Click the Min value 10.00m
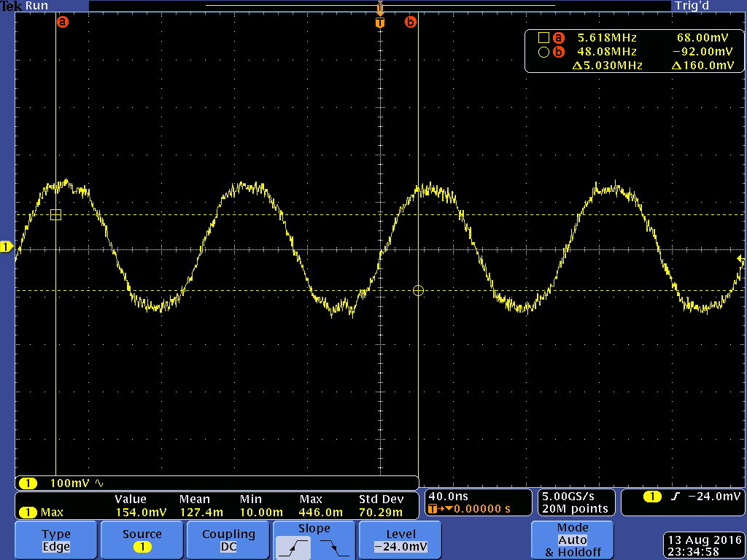The width and height of the screenshot is (747, 560). point(261,513)
